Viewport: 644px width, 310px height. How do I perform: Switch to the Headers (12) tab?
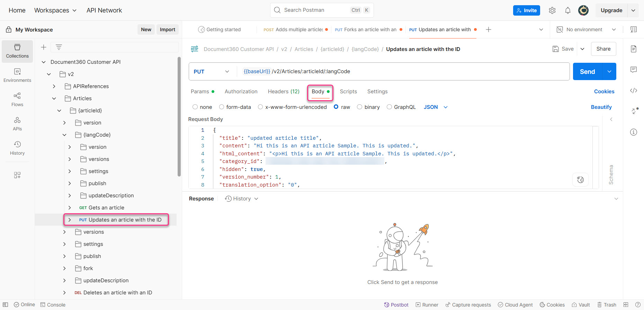(x=284, y=92)
